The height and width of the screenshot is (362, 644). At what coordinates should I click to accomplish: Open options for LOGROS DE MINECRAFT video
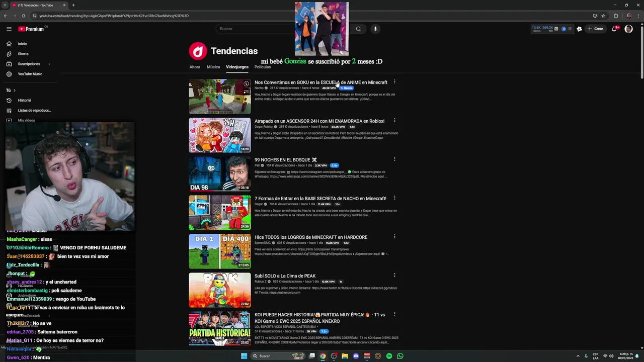(x=394, y=236)
